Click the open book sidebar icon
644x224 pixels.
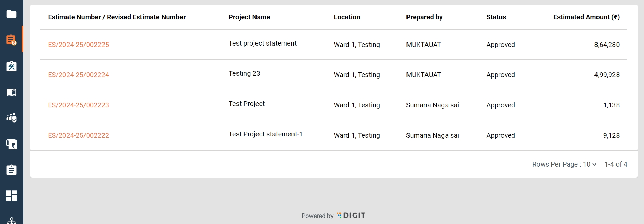tap(12, 92)
